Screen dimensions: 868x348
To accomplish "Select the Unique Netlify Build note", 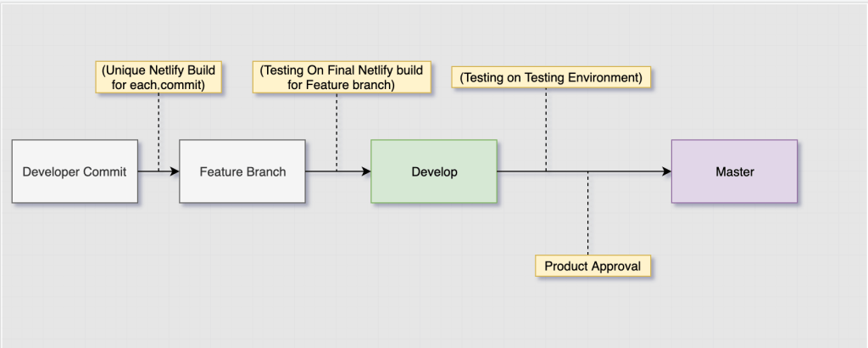I will [159, 78].
